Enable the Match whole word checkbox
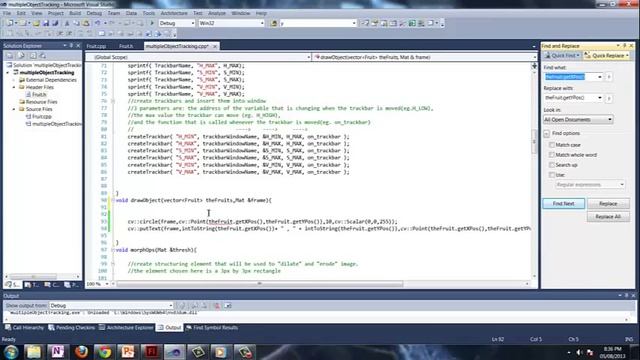Image resolution: width=640 pixels, height=360 pixels. point(552,155)
